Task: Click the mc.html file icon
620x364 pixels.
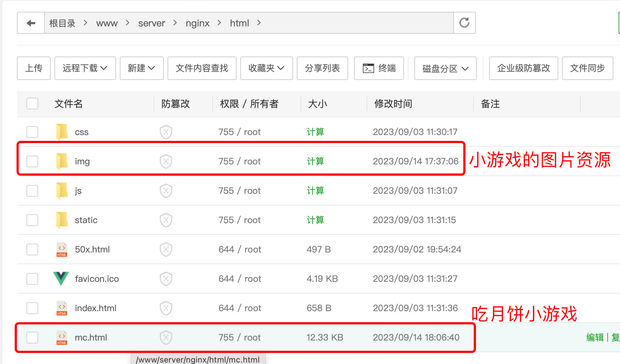Action: (x=62, y=338)
